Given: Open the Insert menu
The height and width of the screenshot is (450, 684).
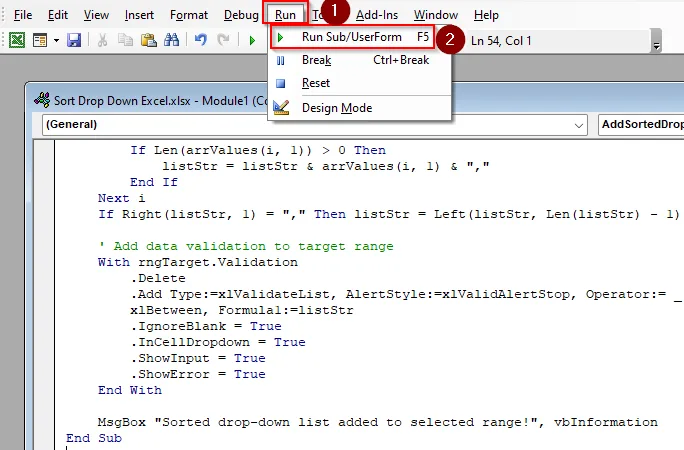Looking at the screenshot, I should click(x=139, y=15).
